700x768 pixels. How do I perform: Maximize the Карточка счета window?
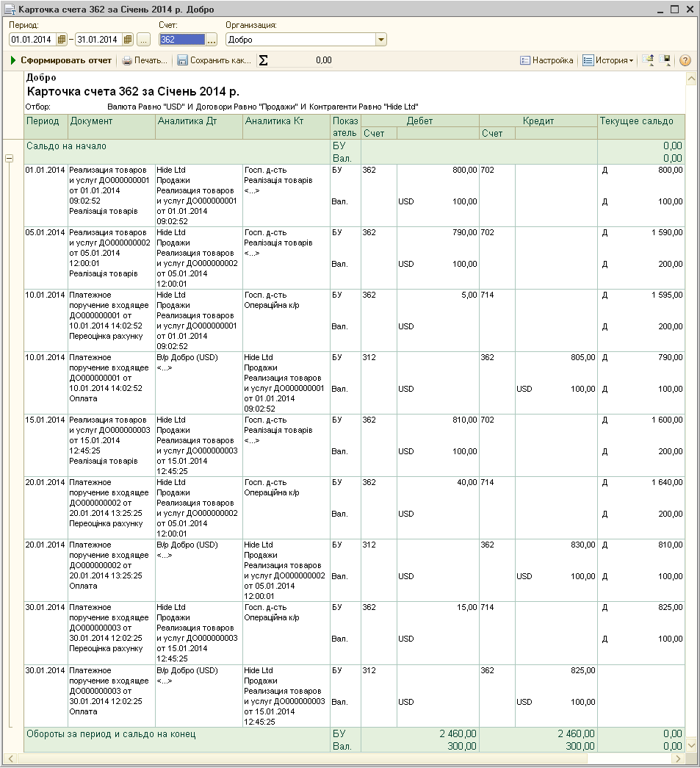pos(674,9)
